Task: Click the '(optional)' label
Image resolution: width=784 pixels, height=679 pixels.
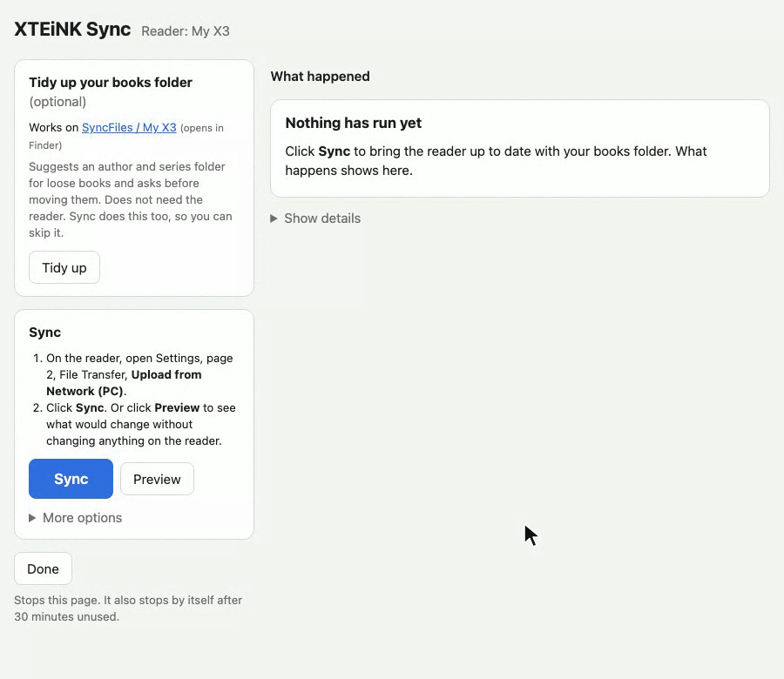Action: [x=57, y=102]
